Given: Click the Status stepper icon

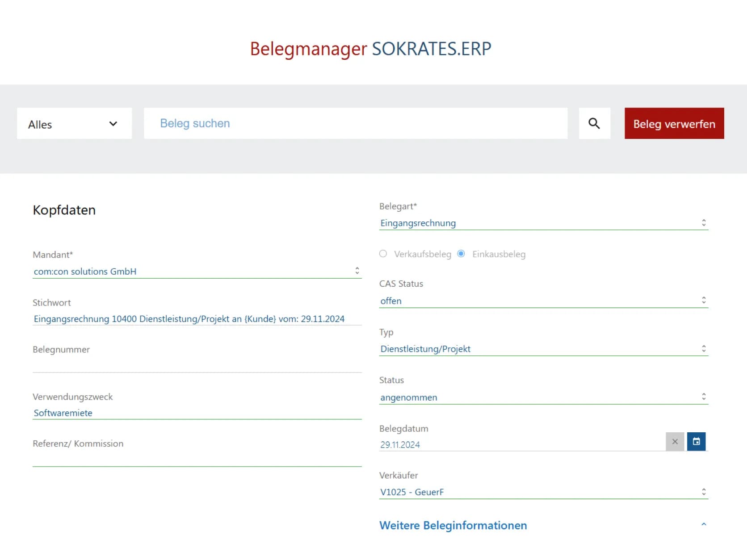Looking at the screenshot, I should 704,396.
